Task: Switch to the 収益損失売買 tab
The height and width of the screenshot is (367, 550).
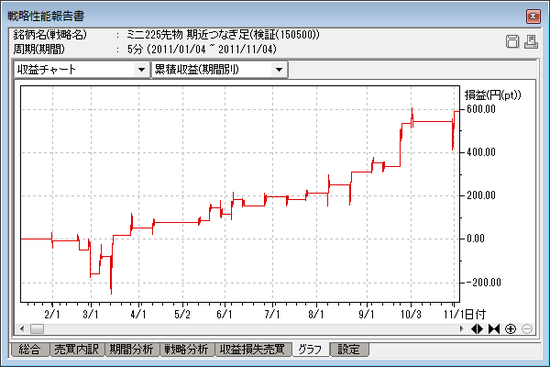Action: [253, 349]
